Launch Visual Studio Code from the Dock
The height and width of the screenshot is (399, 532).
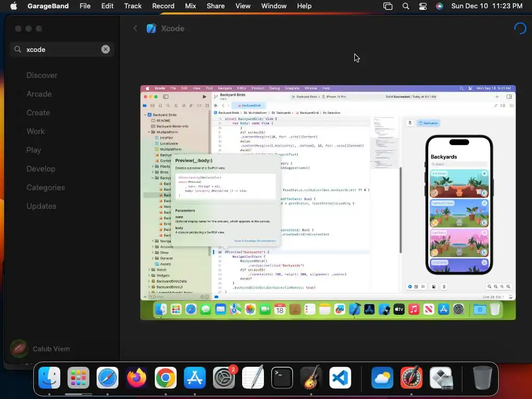tap(340, 378)
